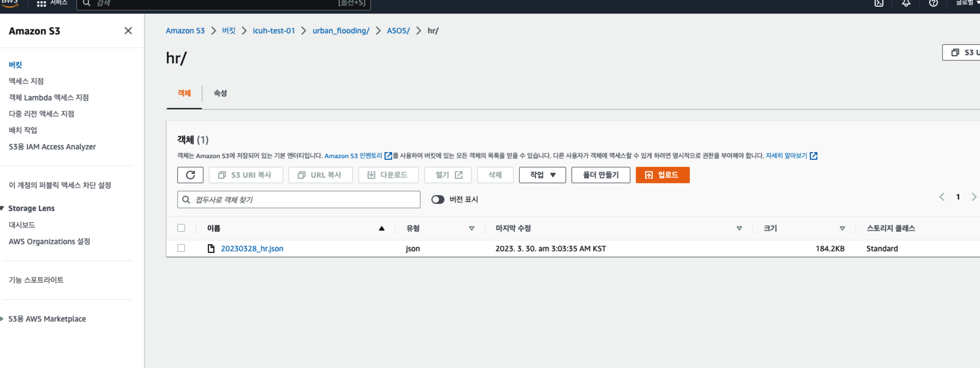Screen dimensions: 980x368
Task: Click the 열기 button
Action: pos(448,175)
